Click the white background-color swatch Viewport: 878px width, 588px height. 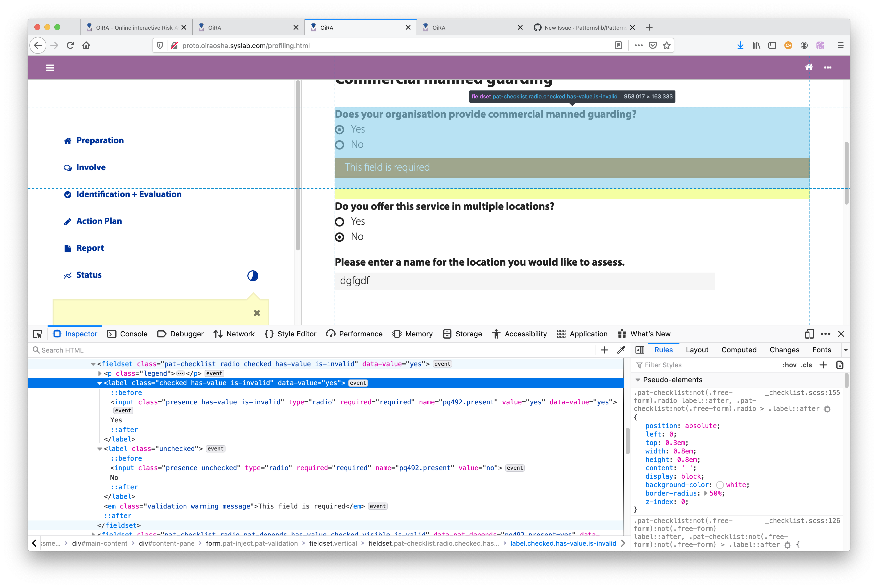click(x=720, y=485)
